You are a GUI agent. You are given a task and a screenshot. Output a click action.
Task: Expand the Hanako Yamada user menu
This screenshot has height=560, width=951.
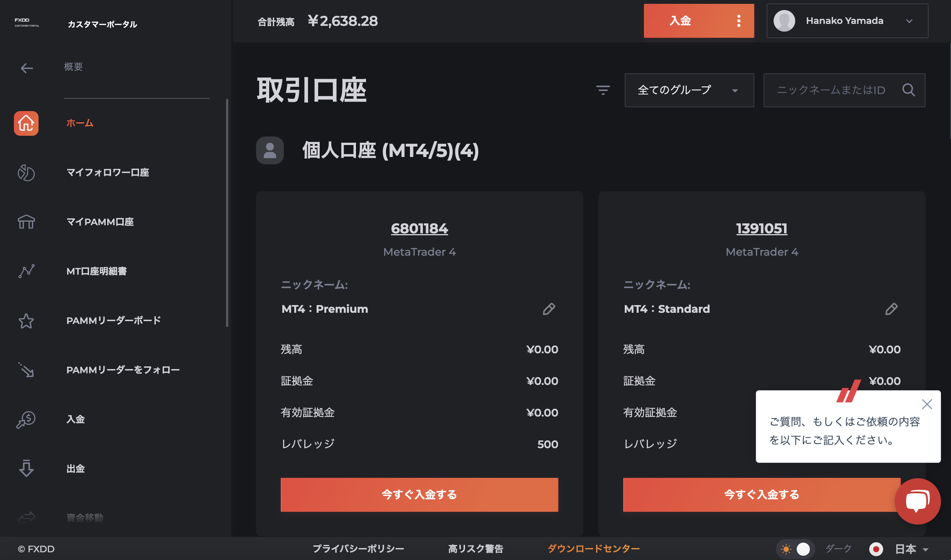(909, 21)
